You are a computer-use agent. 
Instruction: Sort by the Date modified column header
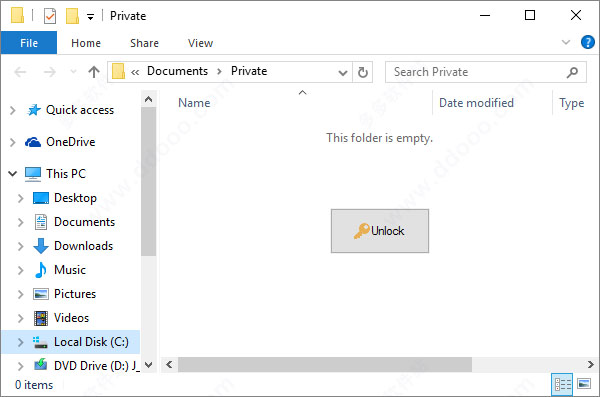[x=476, y=103]
